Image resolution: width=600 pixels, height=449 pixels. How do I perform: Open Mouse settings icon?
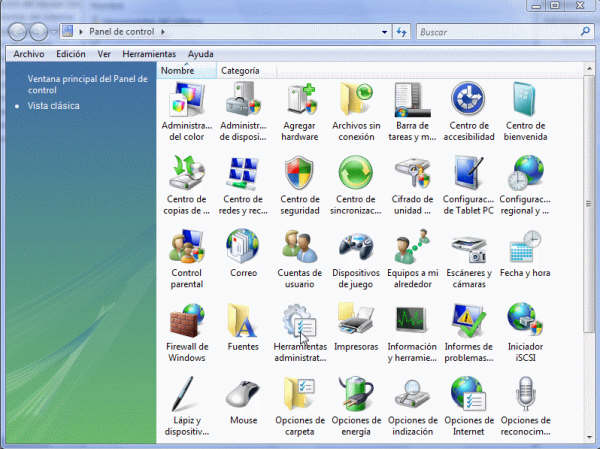tap(243, 393)
